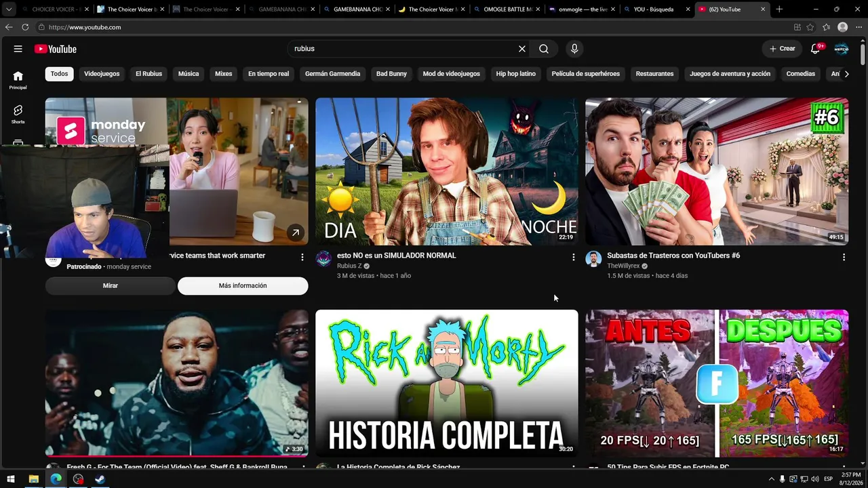The image size is (868, 488).
Task: Visit TheWillyrex channel name
Action: 623,266
